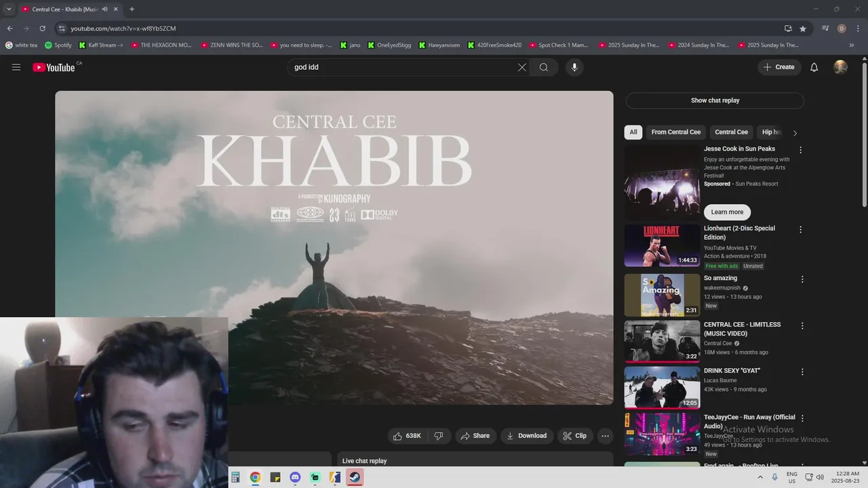Open Steam from the taskbar
The image size is (868, 488).
click(355, 477)
